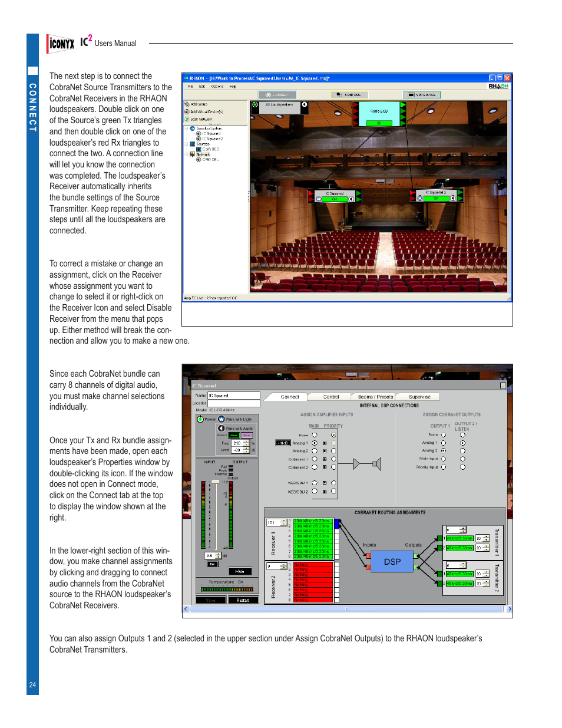Viewport: 562px width, 728px height.
Task: Select Priority AES/EBU 2 radio button
Action: point(333,491)
